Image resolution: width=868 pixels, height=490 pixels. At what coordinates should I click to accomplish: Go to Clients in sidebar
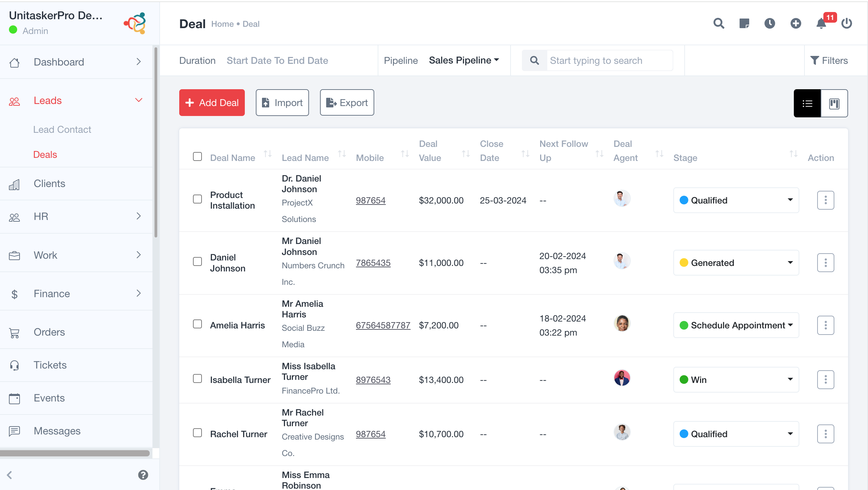pyautogui.click(x=76, y=184)
